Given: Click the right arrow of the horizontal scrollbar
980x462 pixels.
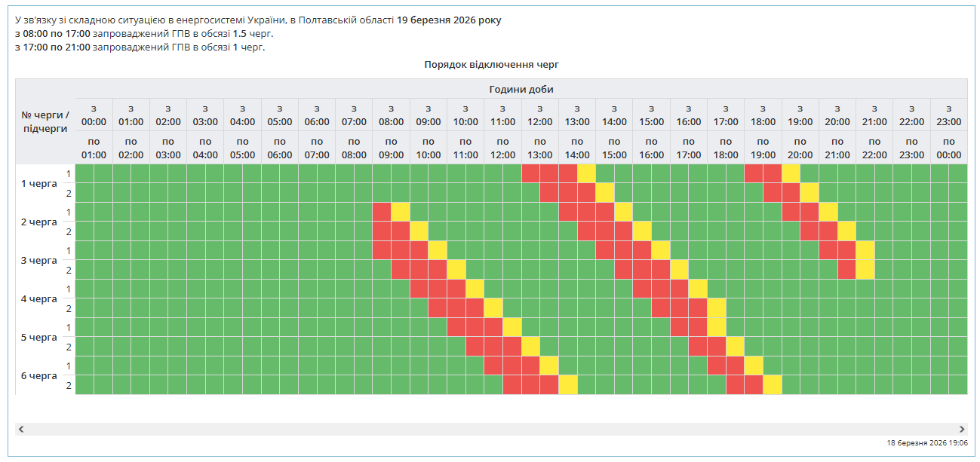Looking at the screenshot, I should pyautogui.click(x=961, y=429).
